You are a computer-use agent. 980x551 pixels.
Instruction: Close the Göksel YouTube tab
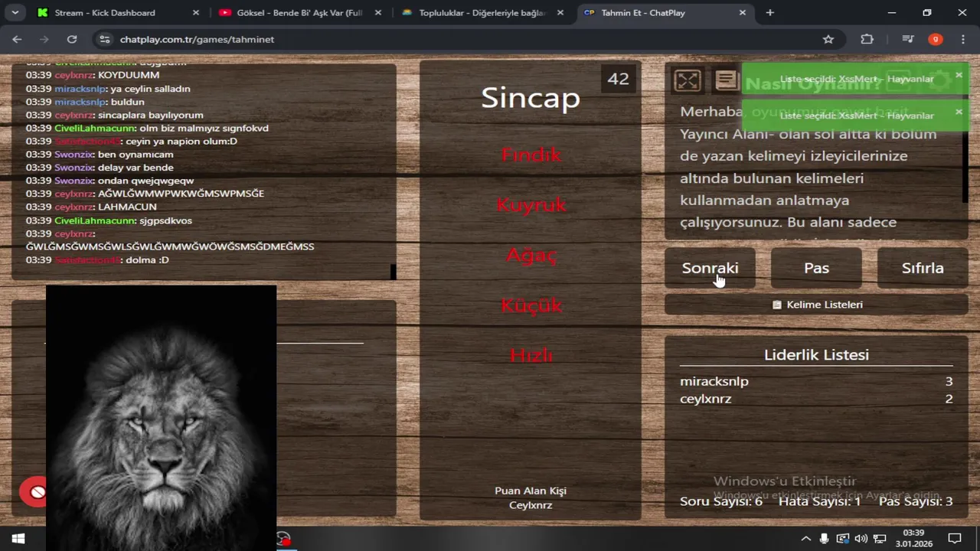pyautogui.click(x=378, y=13)
